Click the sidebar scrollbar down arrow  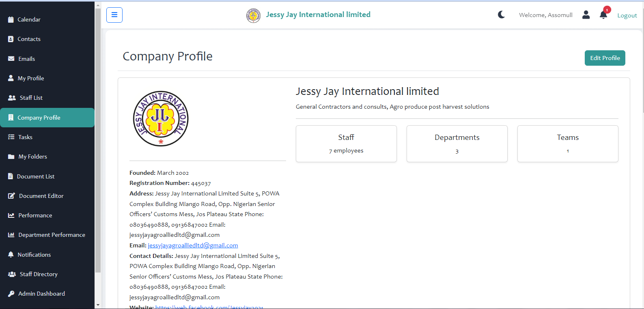tap(98, 305)
